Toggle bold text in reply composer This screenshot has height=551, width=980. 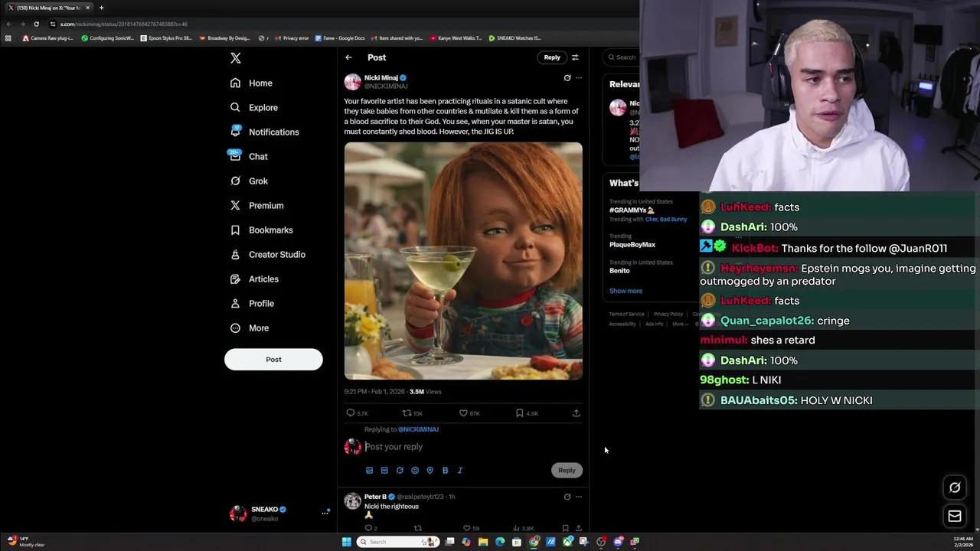click(445, 471)
